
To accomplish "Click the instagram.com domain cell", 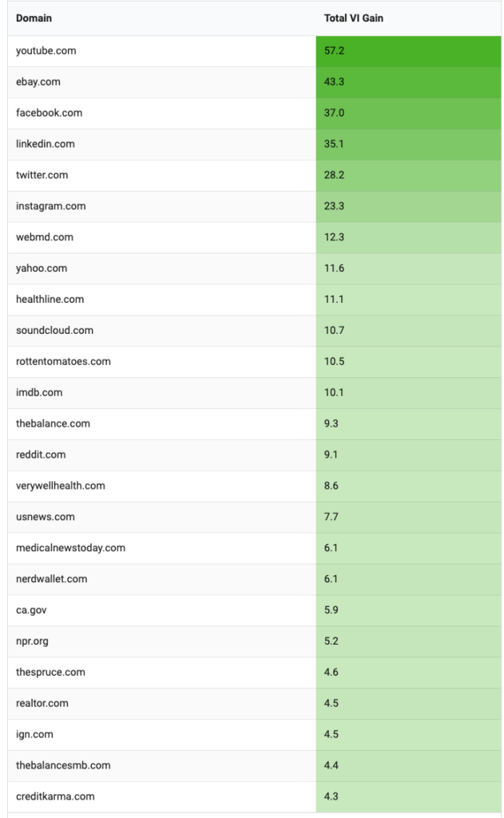I will coord(50,206).
